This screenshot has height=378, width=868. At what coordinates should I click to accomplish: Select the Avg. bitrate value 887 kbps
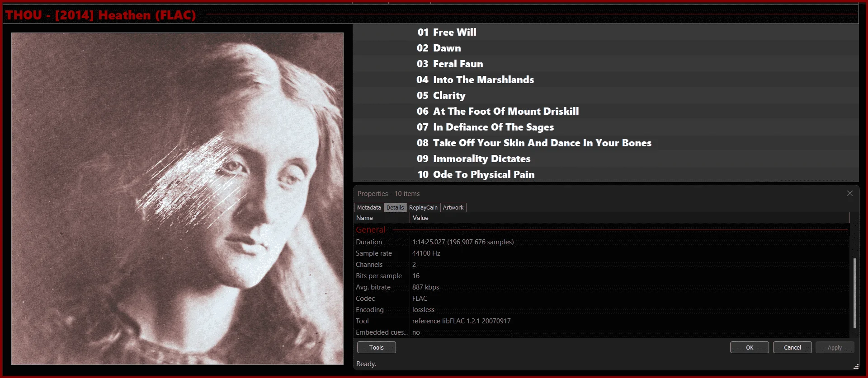(x=425, y=287)
